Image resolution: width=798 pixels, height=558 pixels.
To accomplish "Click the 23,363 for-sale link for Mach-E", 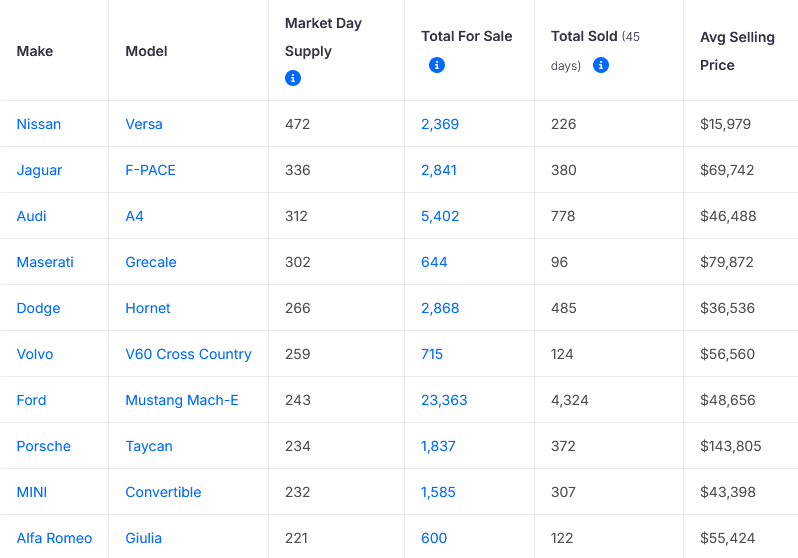I will [x=444, y=400].
